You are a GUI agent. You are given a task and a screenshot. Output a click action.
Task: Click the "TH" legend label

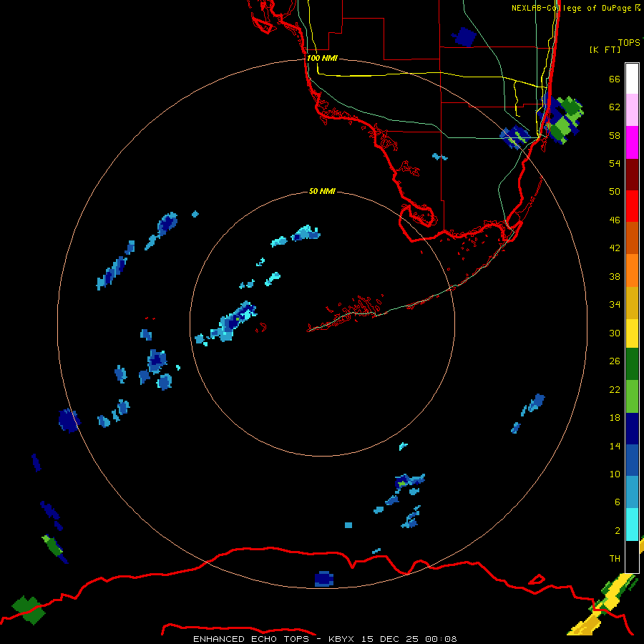tap(615, 559)
